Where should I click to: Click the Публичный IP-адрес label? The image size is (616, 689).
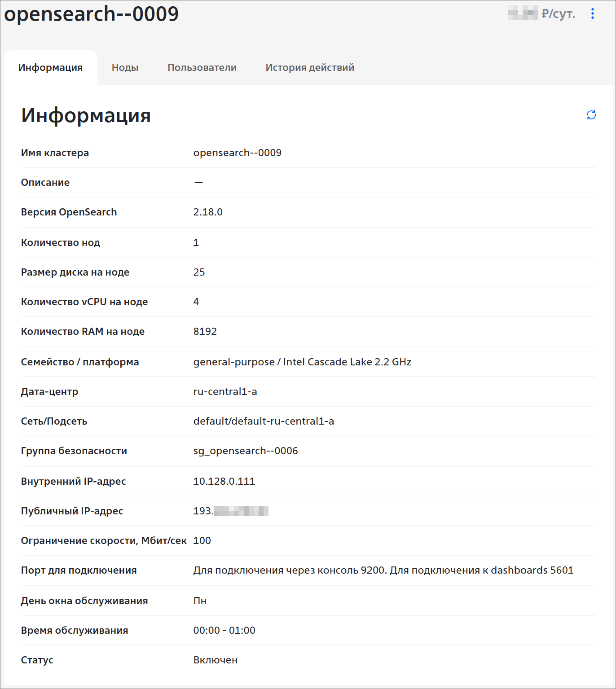[72, 511]
